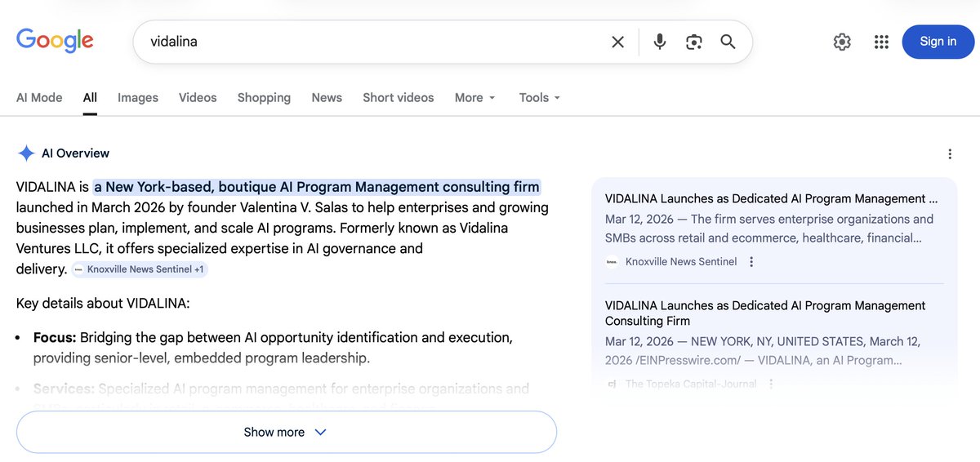Expand the overview with Show more
This screenshot has width=980, height=462.
click(x=287, y=432)
